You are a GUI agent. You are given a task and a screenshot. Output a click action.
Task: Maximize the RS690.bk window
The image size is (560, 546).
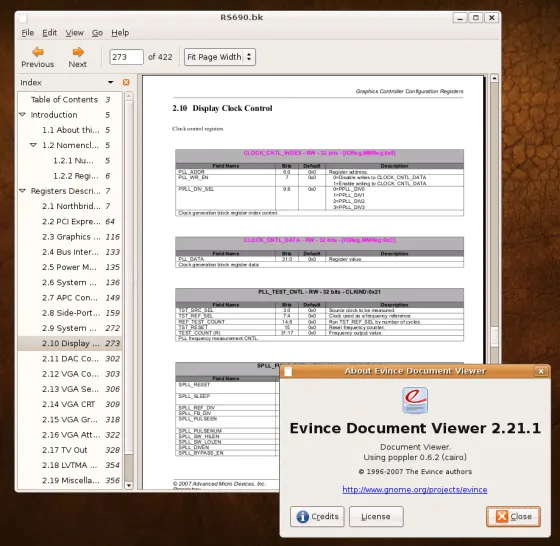476,17
